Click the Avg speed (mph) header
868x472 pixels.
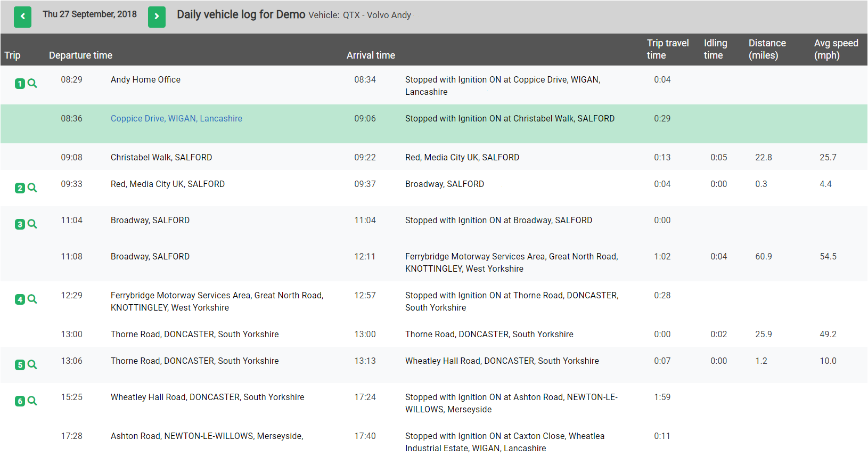point(836,49)
